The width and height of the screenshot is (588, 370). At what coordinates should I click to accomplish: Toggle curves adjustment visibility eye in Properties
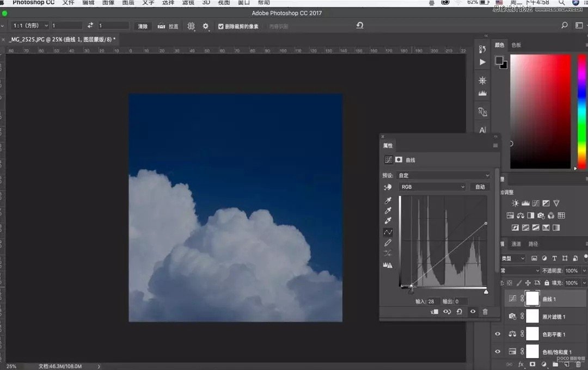(473, 312)
